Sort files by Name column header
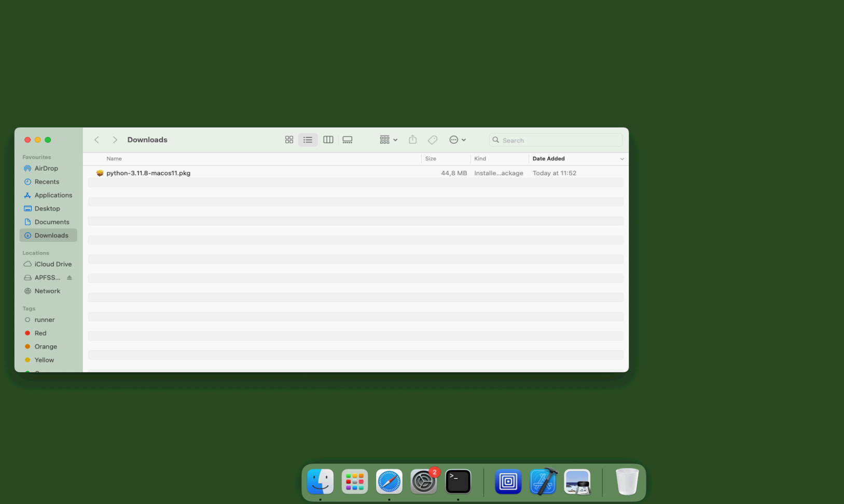Viewport: 844px width, 504px height. [x=114, y=159]
